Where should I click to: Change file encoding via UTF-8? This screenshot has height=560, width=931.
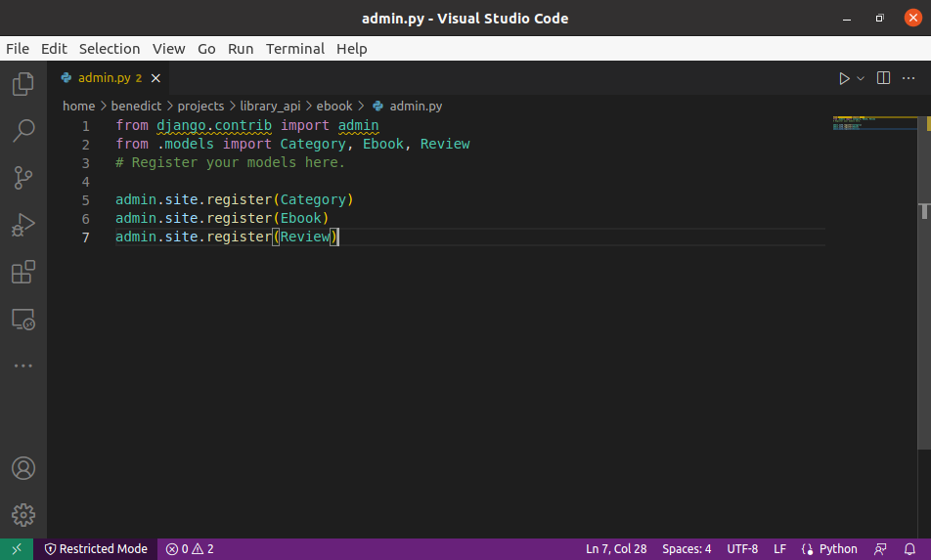(x=742, y=549)
